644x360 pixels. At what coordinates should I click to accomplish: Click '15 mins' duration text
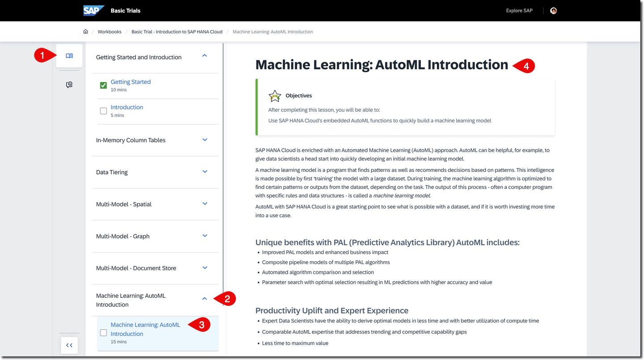point(119,342)
